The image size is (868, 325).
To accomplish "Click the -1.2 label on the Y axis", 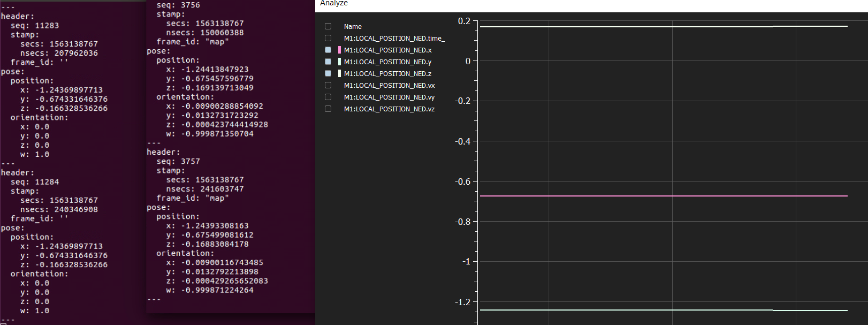I will 462,302.
